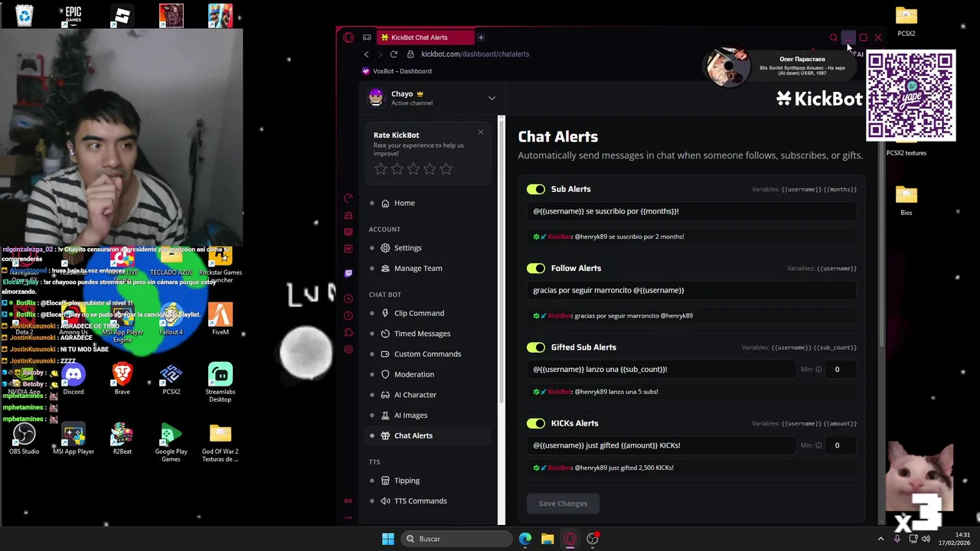The height and width of the screenshot is (551, 980).
Task: Expand the Chayo active channel dropdown
Action: pyautogui.click(x=492, y=98)
